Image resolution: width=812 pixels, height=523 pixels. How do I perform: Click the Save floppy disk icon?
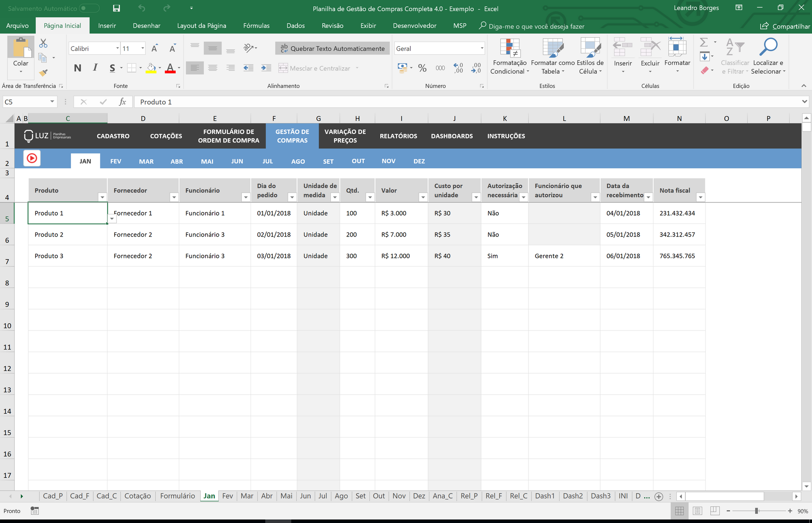click(117, 8)
